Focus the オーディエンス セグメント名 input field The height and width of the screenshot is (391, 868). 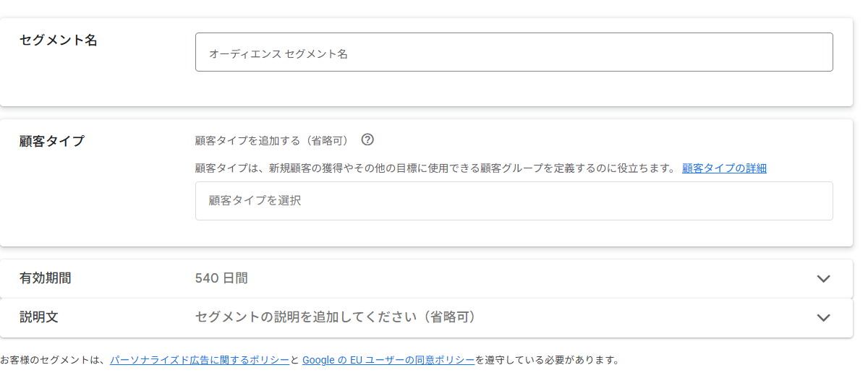click(x=514, y=53)
